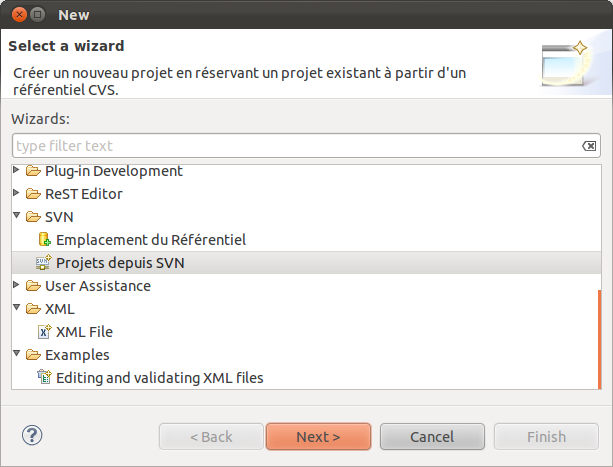613x467 pixels.
Task: Click the Projets depuis SVN wizard icon
Action: coord(43,262)
